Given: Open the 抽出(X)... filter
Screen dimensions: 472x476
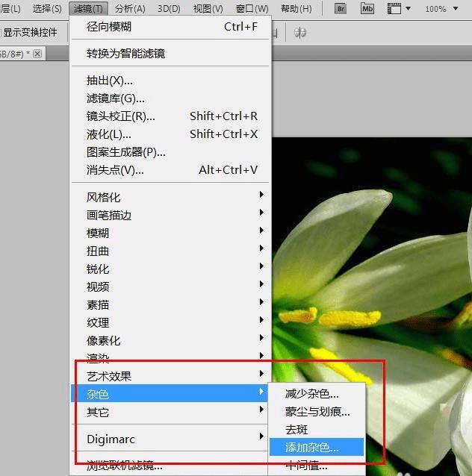Looking at the screenshot, I should pos(170,81).
